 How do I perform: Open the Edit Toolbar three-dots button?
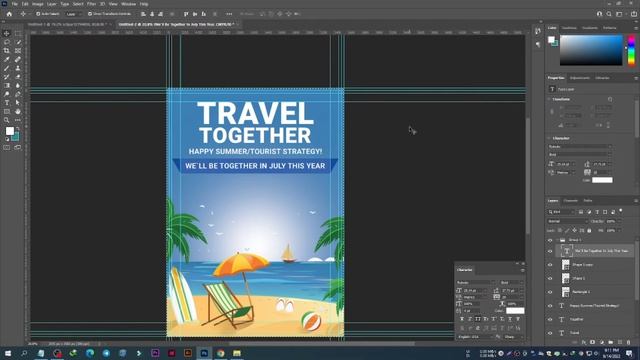(18, 120)
